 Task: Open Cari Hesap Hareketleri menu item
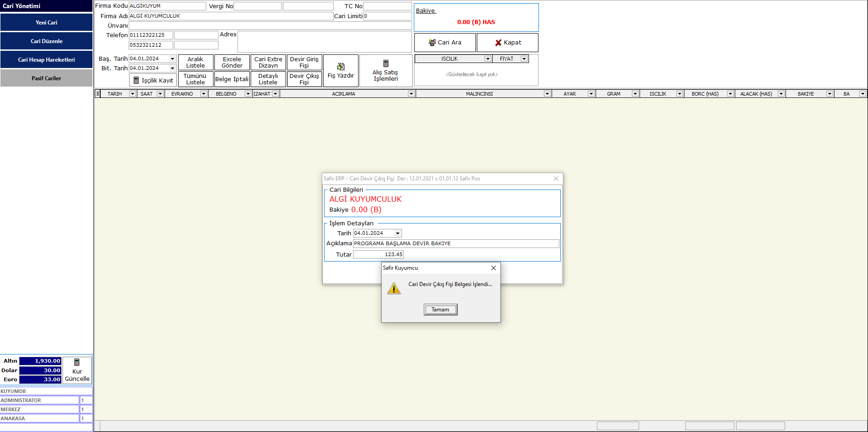tap(46, 59)
